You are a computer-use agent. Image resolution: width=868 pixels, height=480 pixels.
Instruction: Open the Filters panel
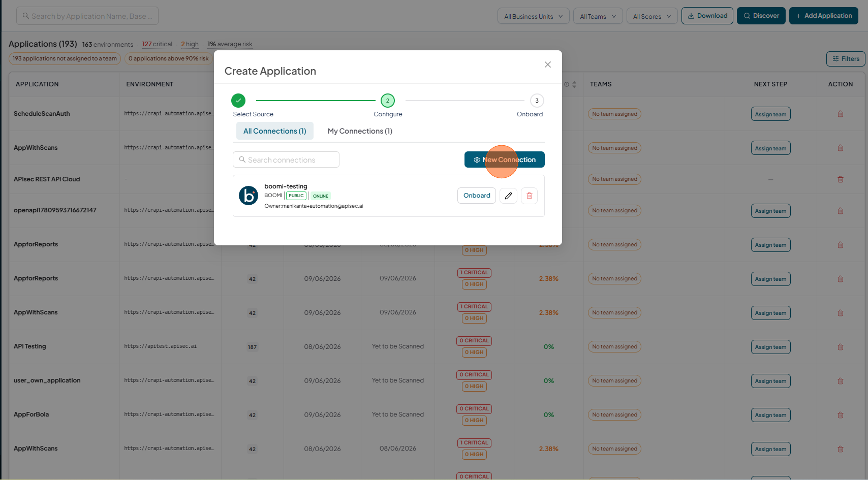pyautogui.click(x=846, y=59)
